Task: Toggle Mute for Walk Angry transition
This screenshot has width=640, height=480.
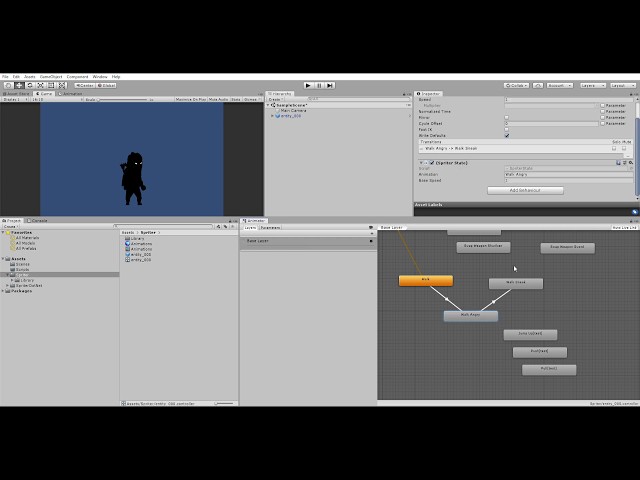Action: [624, 149]
